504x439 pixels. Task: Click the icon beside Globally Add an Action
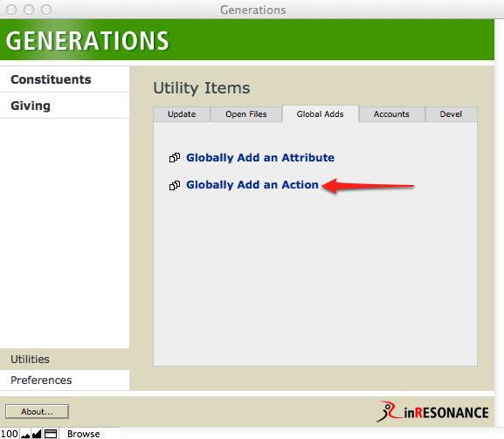tap(175, 185)
